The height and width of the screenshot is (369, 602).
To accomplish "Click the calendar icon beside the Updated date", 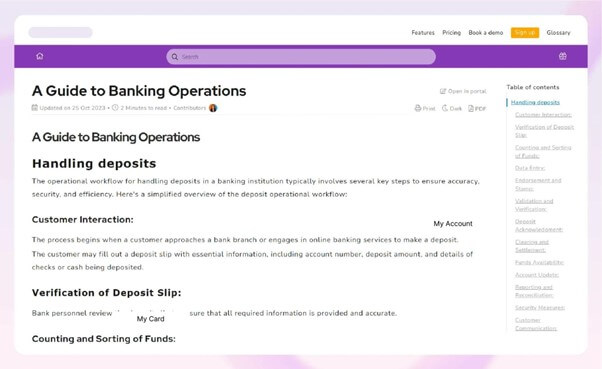I will (x=35, y=108).
